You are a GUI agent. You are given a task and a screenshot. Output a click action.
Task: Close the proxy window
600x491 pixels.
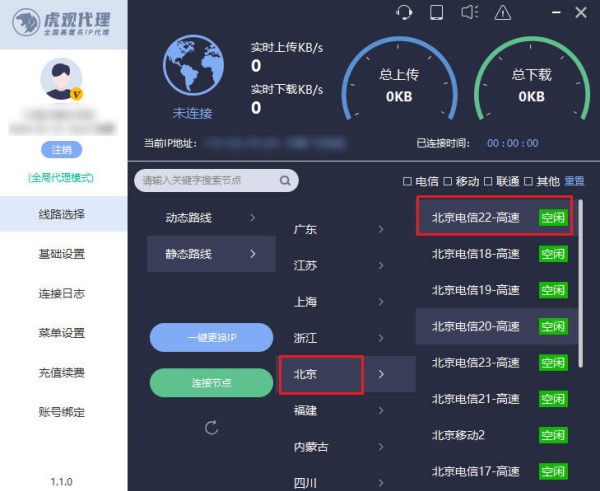(581, 13)
